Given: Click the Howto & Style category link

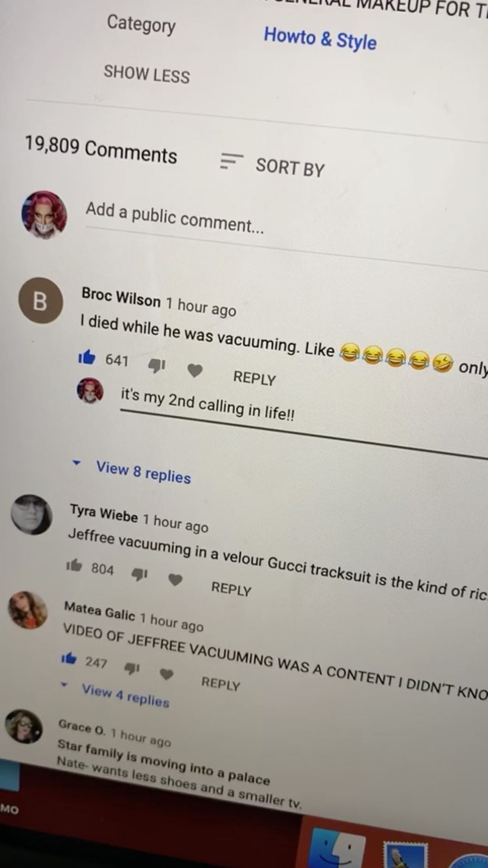Looking at the screenshot, I should click(x=320, y=38).
